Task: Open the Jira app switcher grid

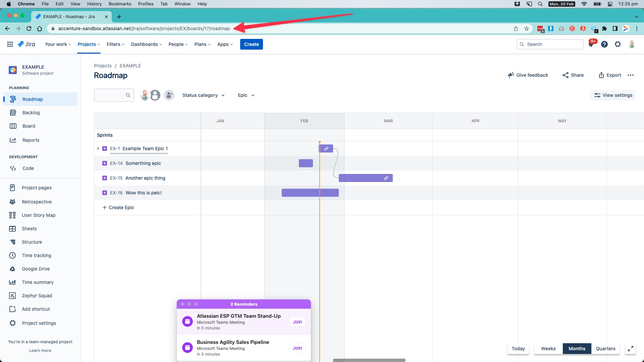Action: click(x=10, y=44)
